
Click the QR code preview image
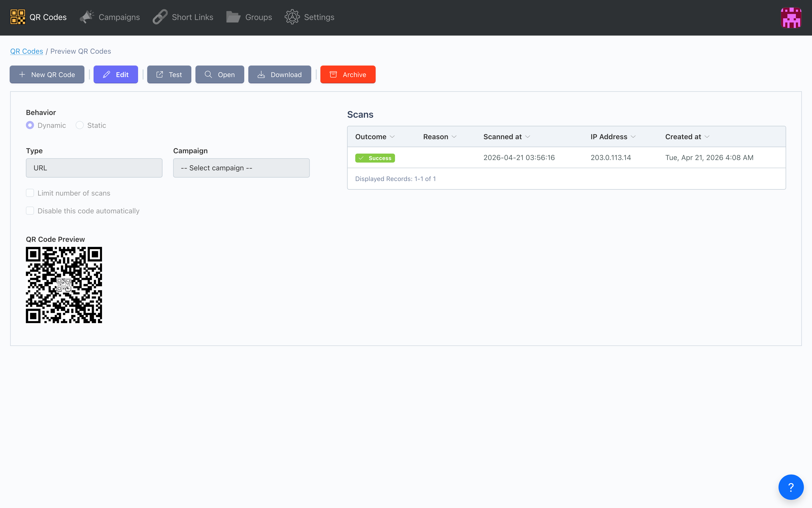[64, 285]
